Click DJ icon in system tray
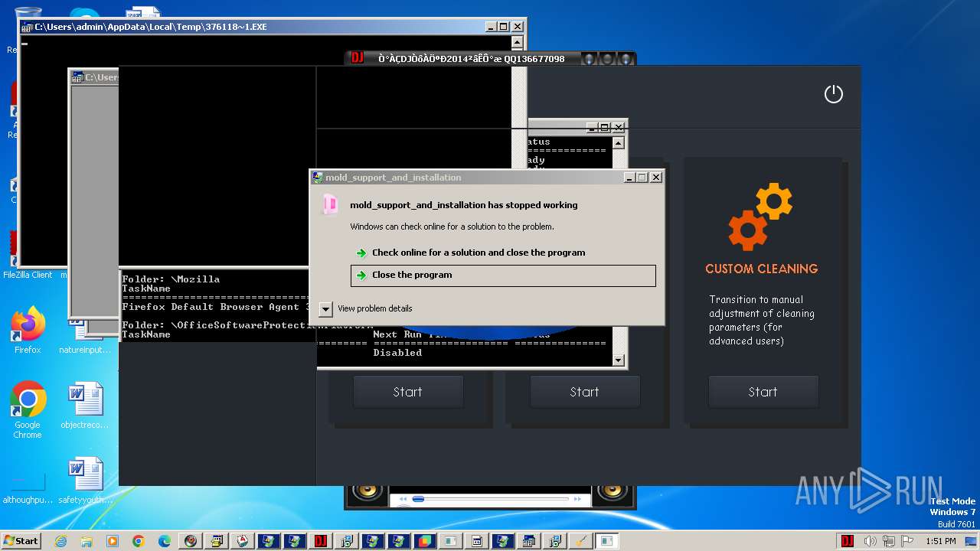The height and width of the screenshot is (551, 980). 848,541
